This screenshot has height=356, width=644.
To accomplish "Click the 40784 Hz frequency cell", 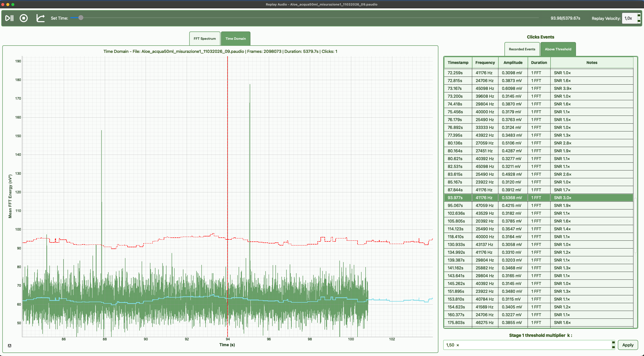I will click(485, 299).
